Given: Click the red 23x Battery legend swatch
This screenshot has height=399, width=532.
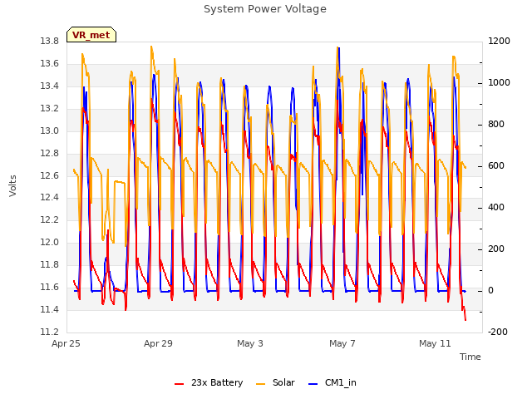Looking at the screenshot, I should tap(180, 384).
